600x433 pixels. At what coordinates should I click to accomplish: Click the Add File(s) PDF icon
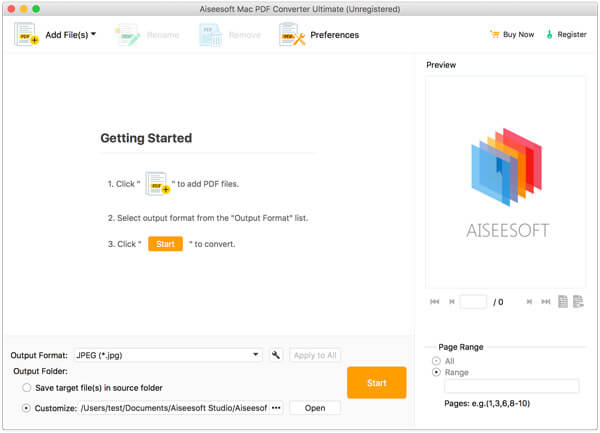[26, 34]
